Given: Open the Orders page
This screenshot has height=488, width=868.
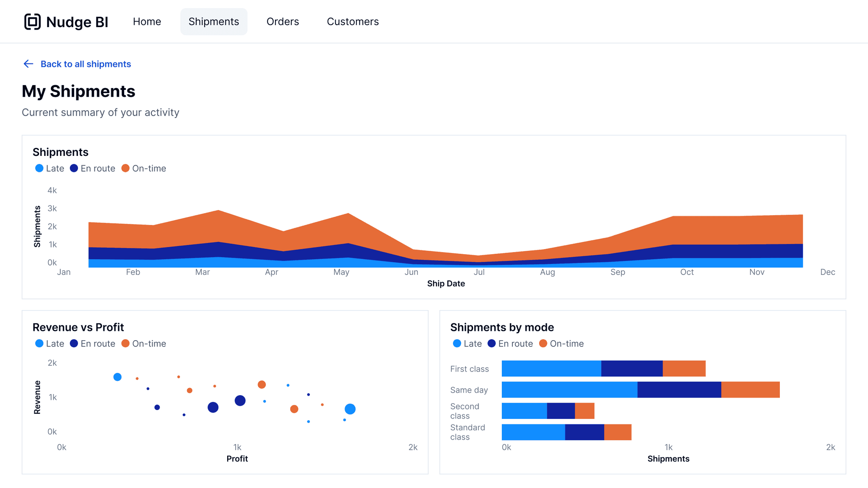Looking at the screenshot, I should 282,21.
